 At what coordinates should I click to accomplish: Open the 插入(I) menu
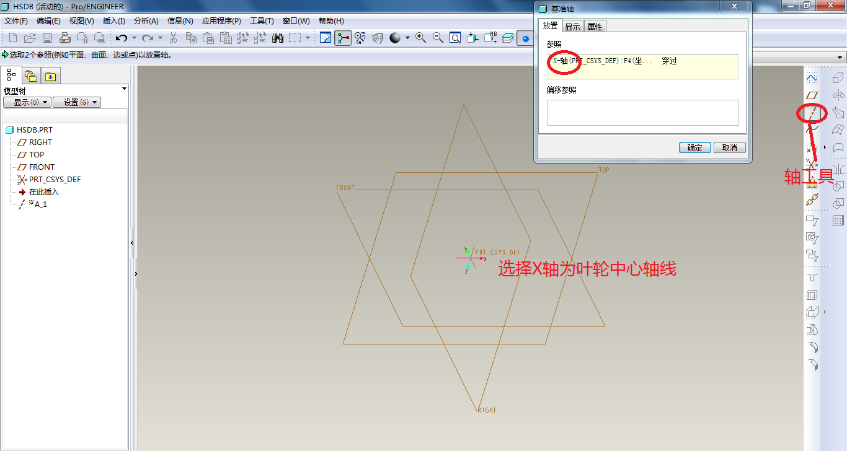114,21
